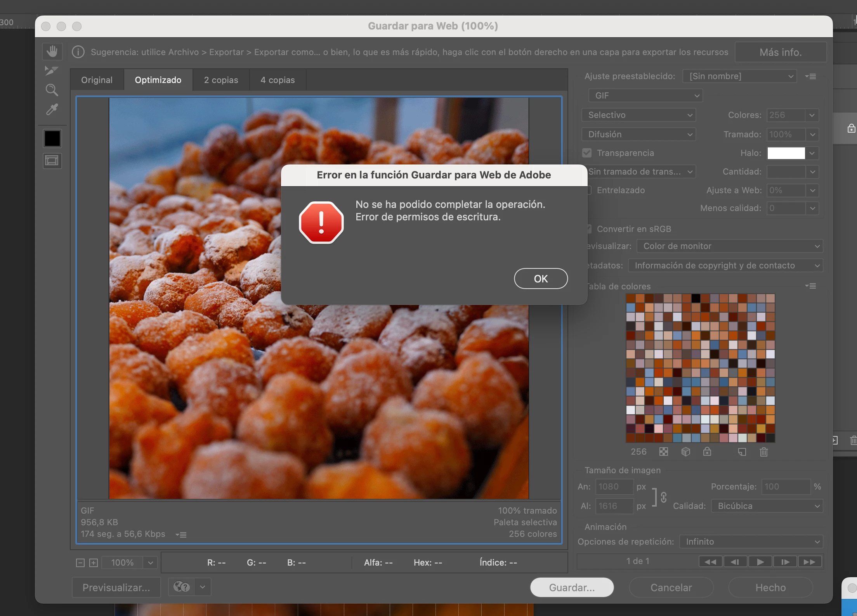Select the Eyedropper tool
Image resolution: width=857 pixels, height=616 pixels.
(52, 110)
